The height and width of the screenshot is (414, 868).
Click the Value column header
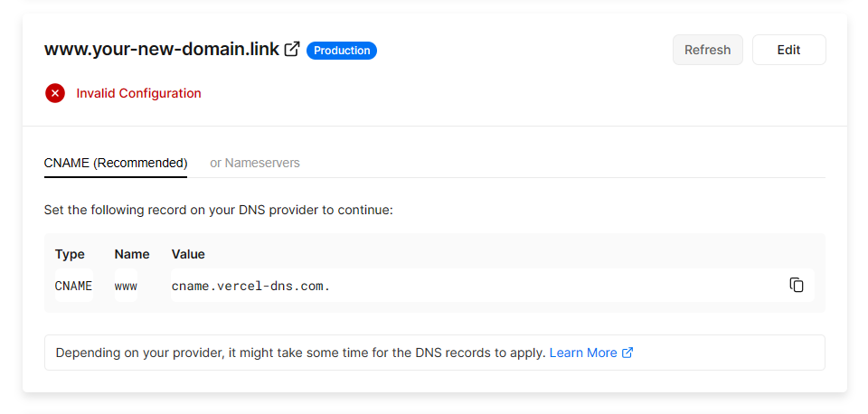(x=188, y=254)
